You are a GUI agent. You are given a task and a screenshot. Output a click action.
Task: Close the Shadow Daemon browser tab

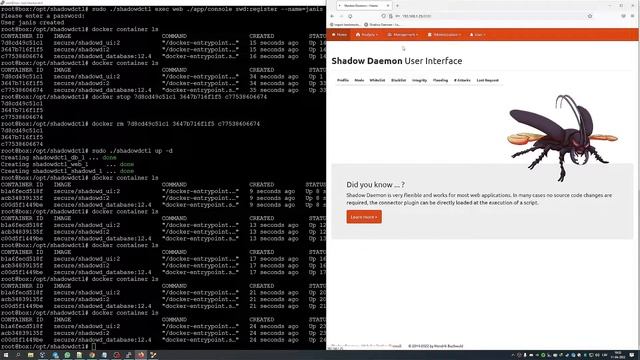(x=388, y=6)
